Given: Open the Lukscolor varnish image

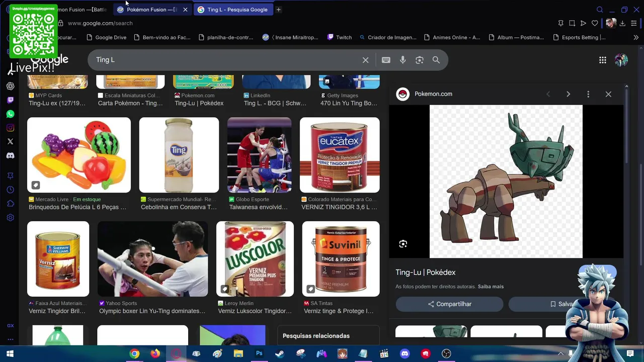Looking at the screenshot, I should [x=255, y=259].
